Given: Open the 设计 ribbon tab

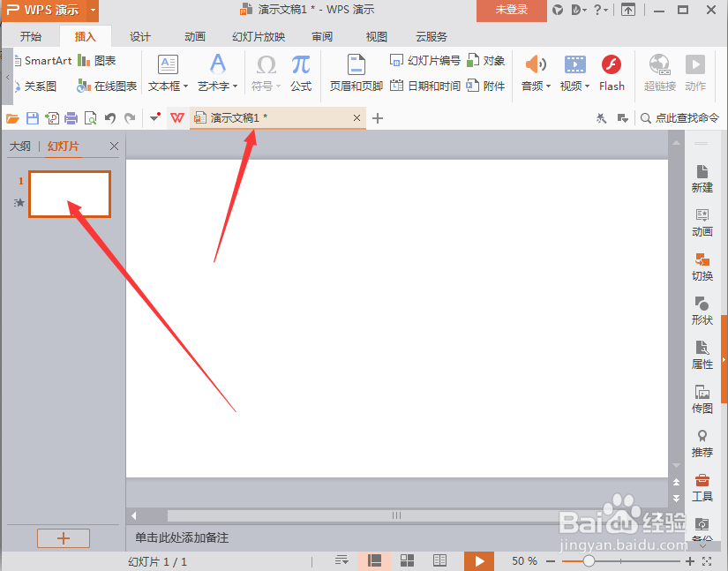Looking at the screenshot, I should [x=140, y=37].
